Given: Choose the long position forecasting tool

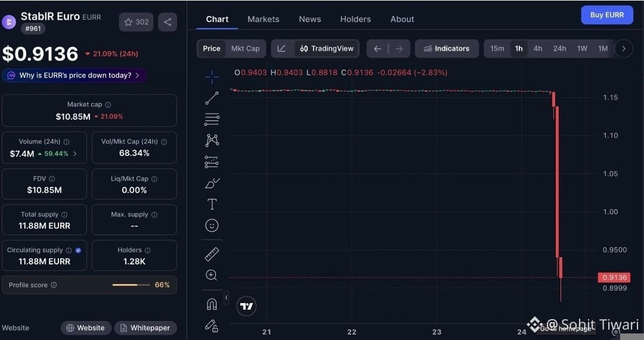Looking at the screenshot, I should click(212, 162).
